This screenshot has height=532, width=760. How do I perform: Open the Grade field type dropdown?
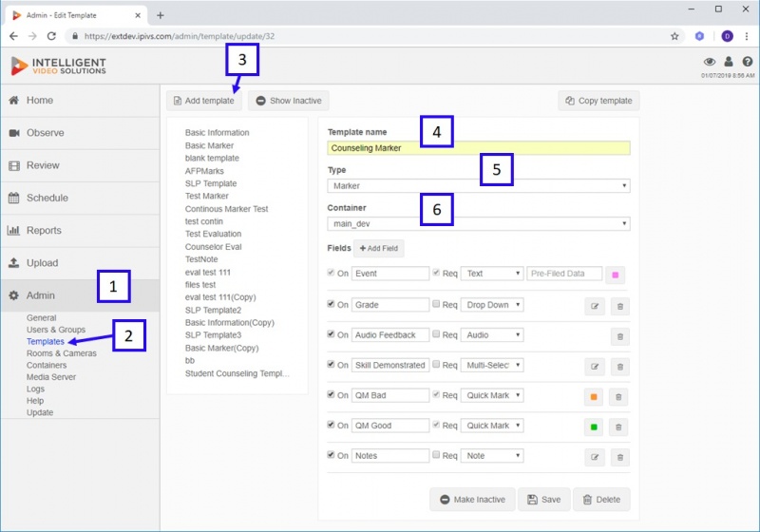click(492, 305)
